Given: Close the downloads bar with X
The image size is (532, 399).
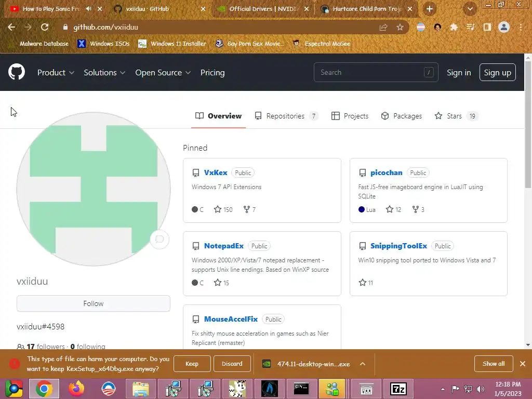Looking at the screenshot, I should tap(523, 364).
